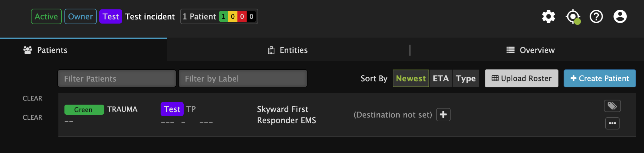This screenshot has width=644, height=153.
Task: Open the help question mark icon
Action: tap(596, 16)
